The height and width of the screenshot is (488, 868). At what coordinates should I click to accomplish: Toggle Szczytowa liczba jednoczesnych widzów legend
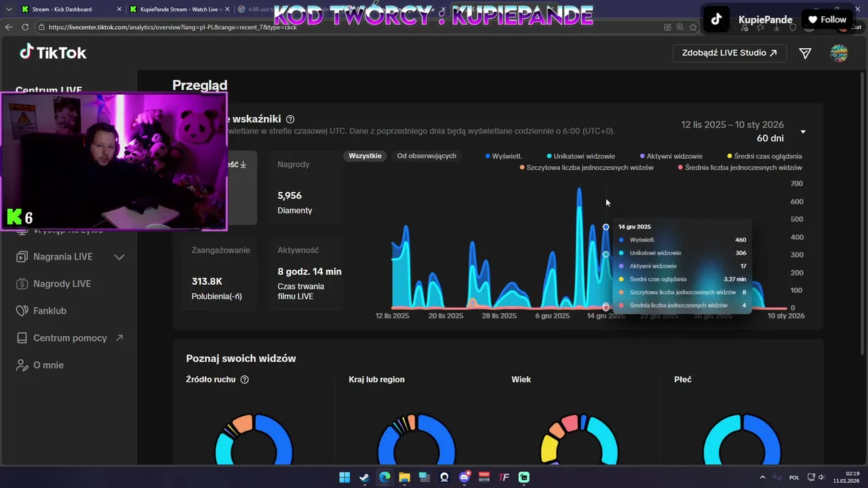(587, 167)
